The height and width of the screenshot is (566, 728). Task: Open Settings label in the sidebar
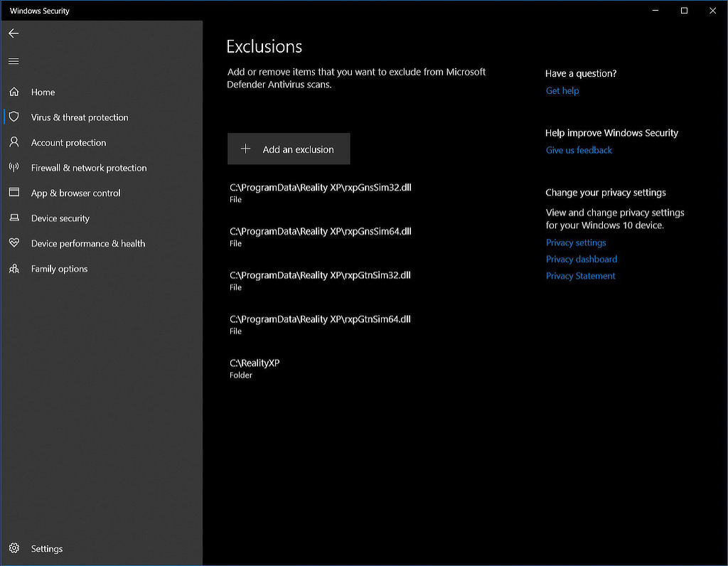click(46, 549)
